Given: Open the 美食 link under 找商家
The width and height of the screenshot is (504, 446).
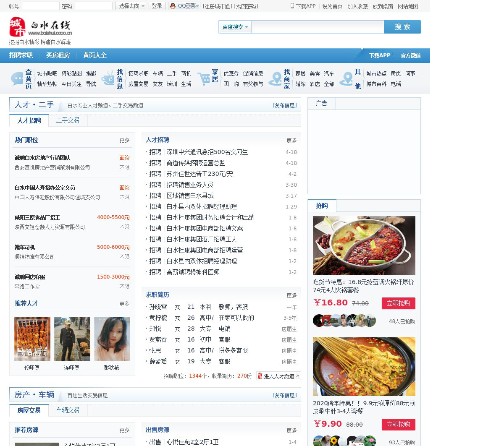Looking at the screenshot, I should (315, 73).
